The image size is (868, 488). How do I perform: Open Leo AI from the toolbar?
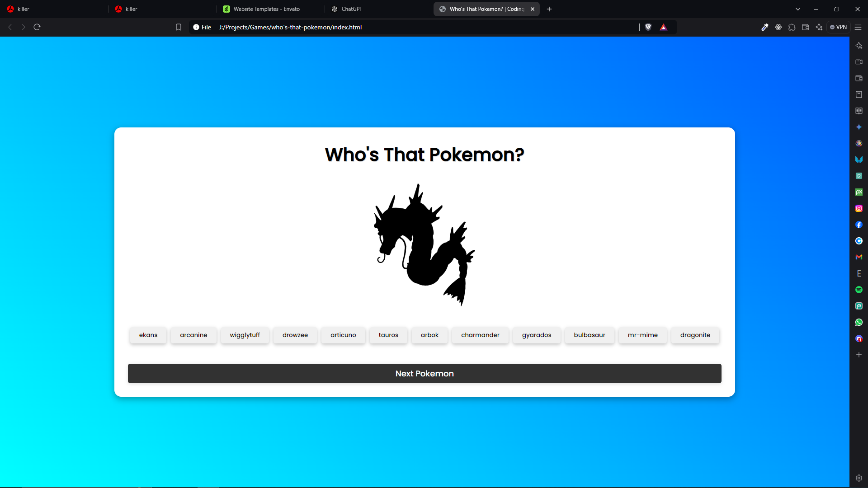pyautogui.click(x=819, y=27)
